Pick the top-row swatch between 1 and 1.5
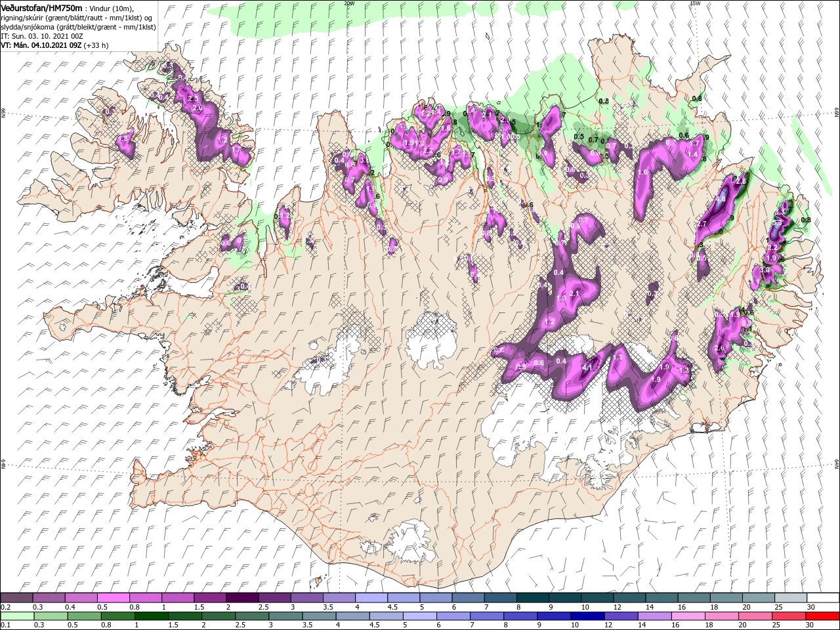The image size is (840, 630). [177, 598]
